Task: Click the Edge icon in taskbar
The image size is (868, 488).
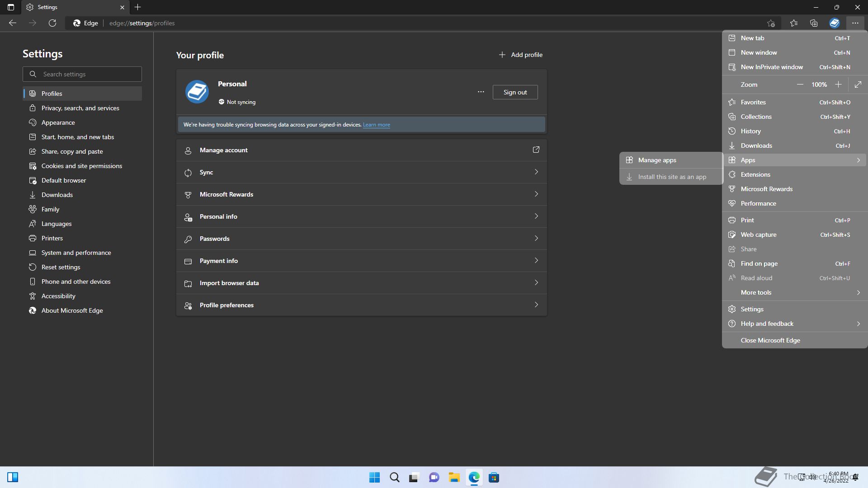Action: pos(474,478)
